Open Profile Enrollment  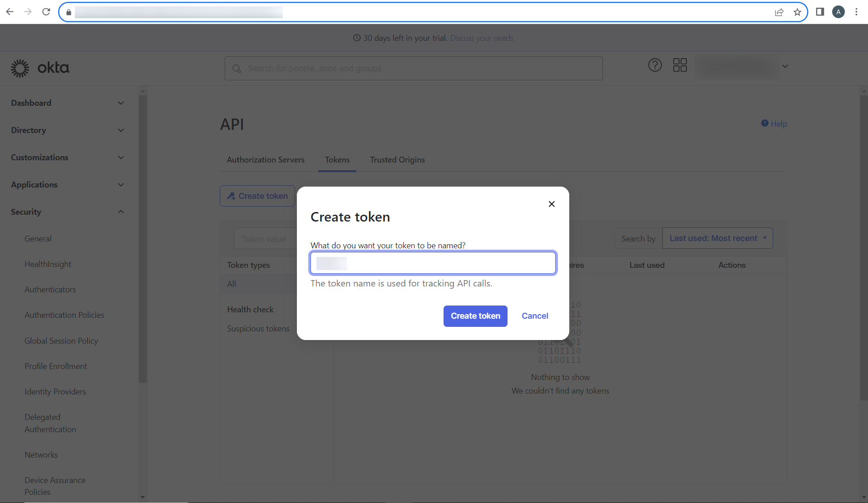(56, 366)
